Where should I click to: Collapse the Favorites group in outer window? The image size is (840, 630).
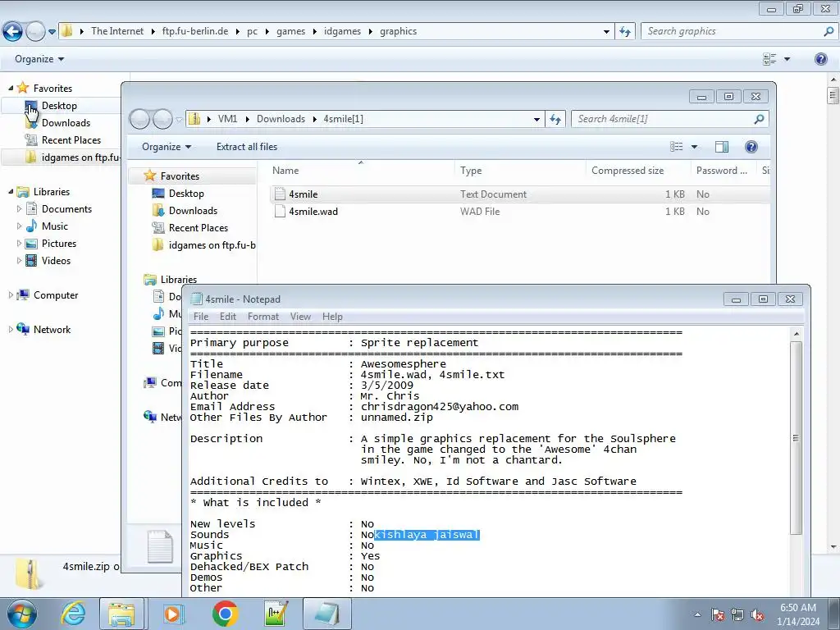pyautogui.click(x=11, y=88)
